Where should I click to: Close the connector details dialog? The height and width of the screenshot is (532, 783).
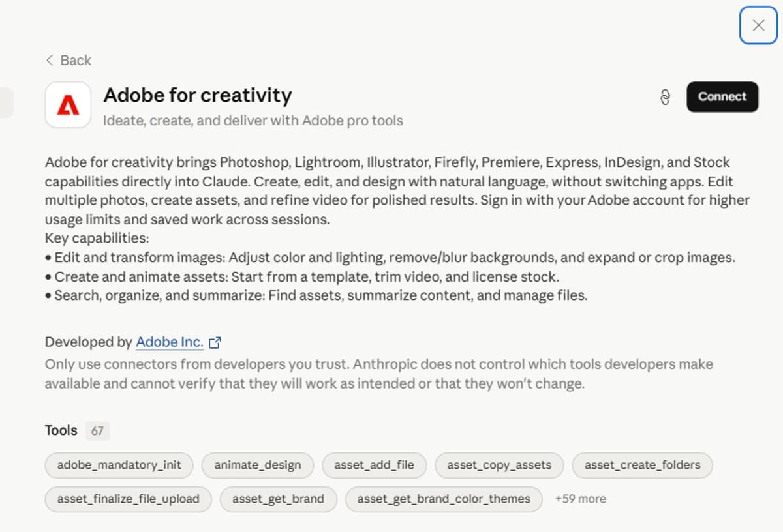(x=758, y=25)
